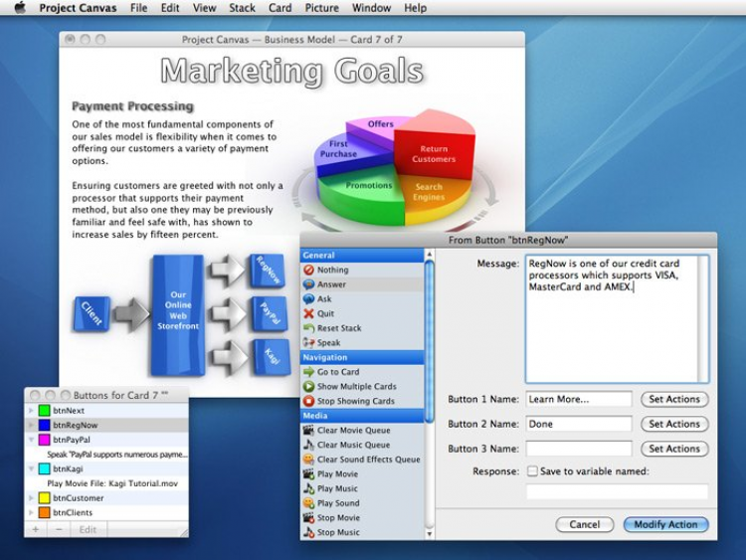
Task: Select the Nothing action icon
Action: point(308,270)
